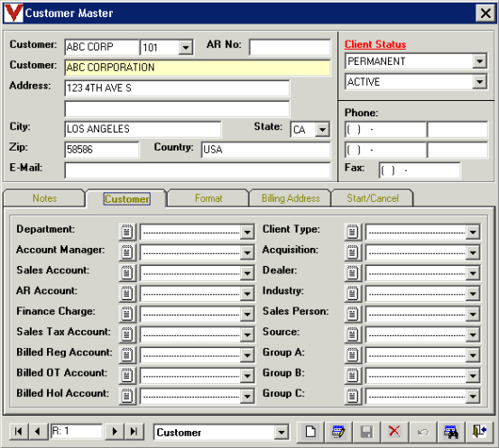Image resolution: width=499 pixels, height=448 pixels.
Task: Open the Account Manager lookup notepad icon
Action: point(127,252)
